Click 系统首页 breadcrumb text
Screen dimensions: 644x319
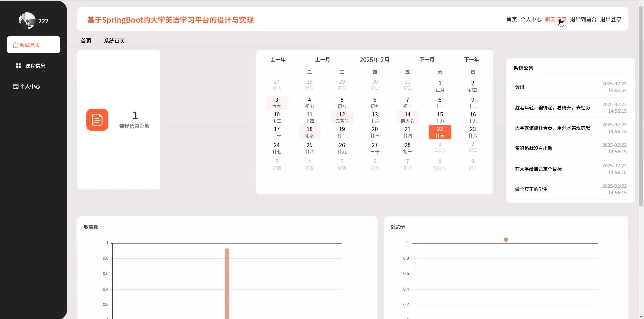coord(114,41)
